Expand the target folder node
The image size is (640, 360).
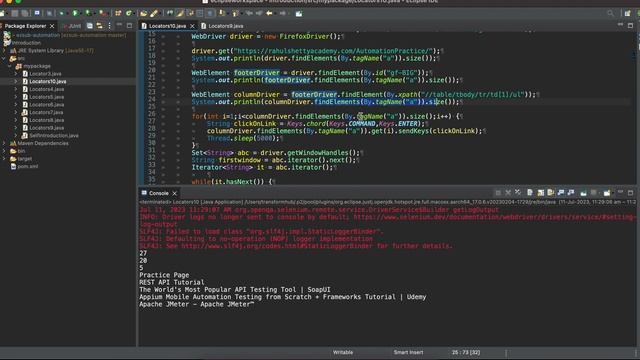tap(4, 159)
